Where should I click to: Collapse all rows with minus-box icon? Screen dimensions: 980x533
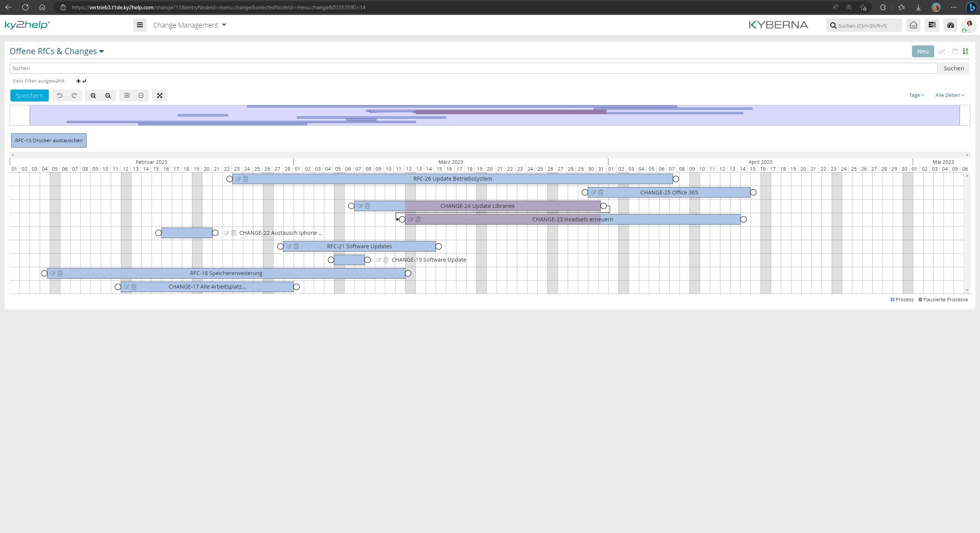141,96
